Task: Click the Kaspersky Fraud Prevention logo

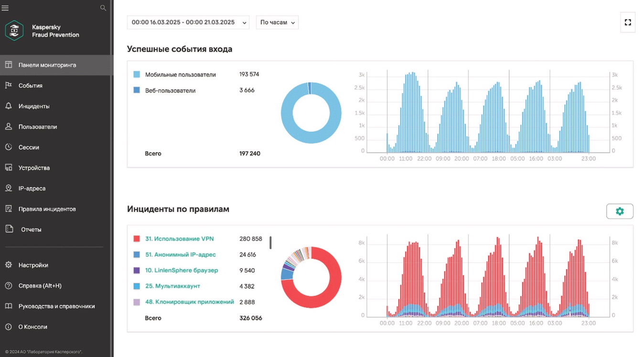Action: point(14,31)
